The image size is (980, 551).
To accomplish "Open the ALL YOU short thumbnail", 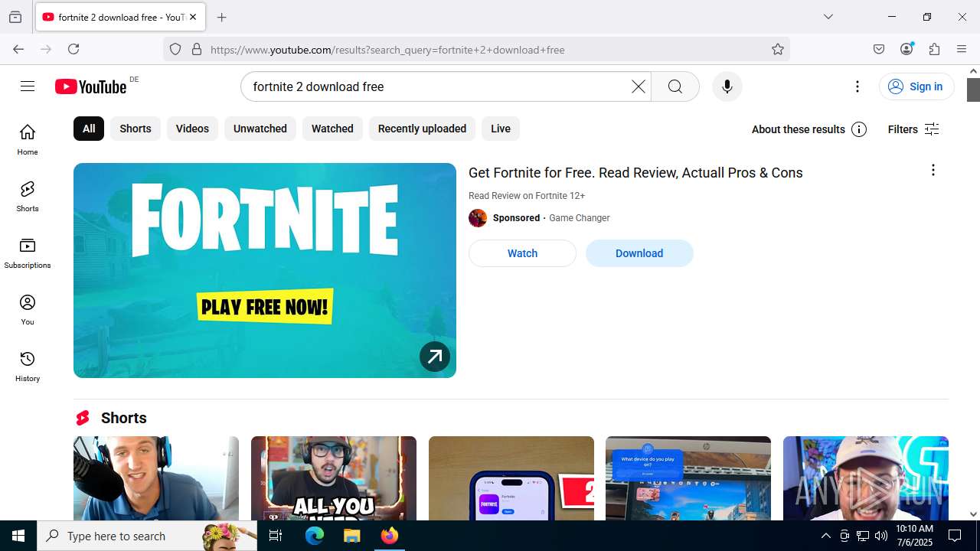I will pyautogui.click(x=334, y=478).
